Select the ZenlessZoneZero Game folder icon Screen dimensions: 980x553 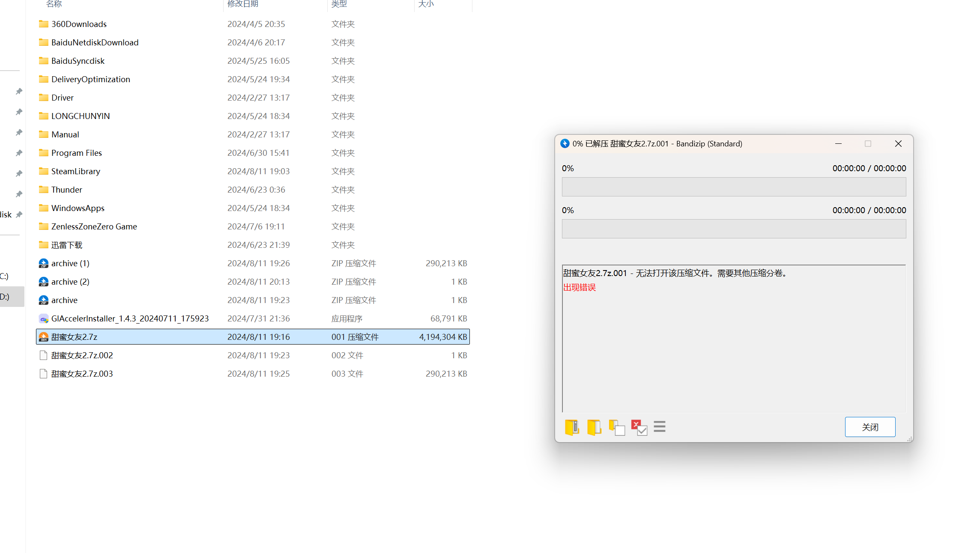pyautogui.click(x=43, y=226)
